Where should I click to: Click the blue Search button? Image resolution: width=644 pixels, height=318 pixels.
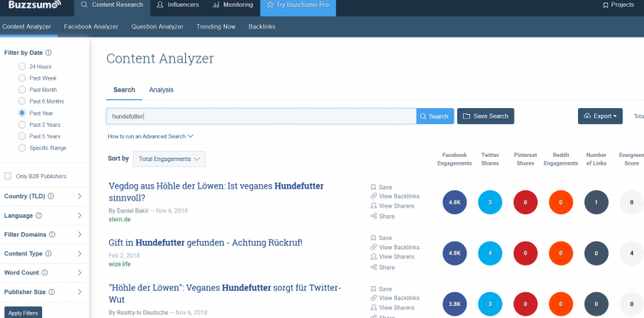click(435, 116)
